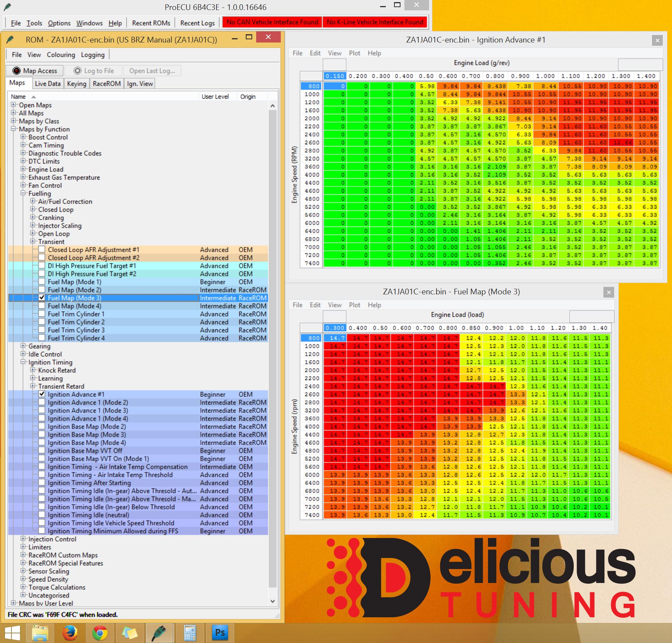Enable the Fuel Map (Mode 1) checkbox
The image size is (672, 643).
(x=42, y=281)
